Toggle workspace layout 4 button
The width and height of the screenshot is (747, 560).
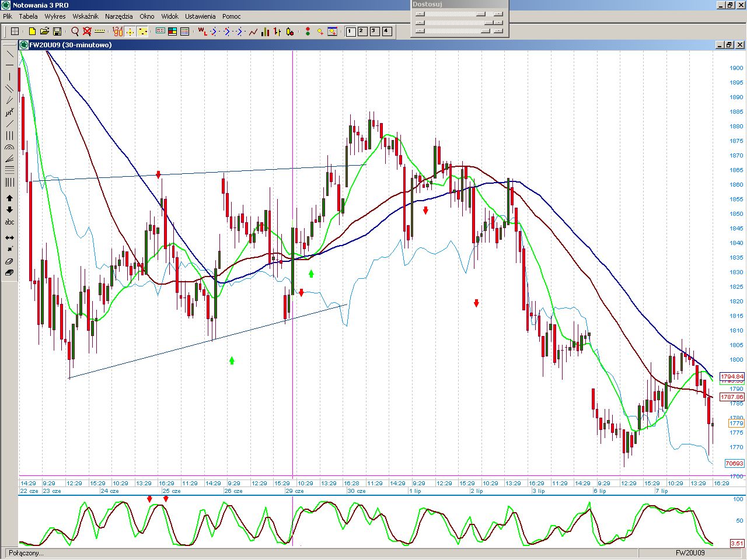point(386,32)
